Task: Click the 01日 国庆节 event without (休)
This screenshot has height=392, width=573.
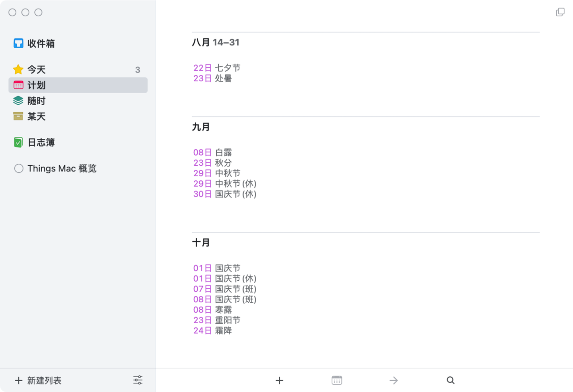Action: tap(217, 268)
